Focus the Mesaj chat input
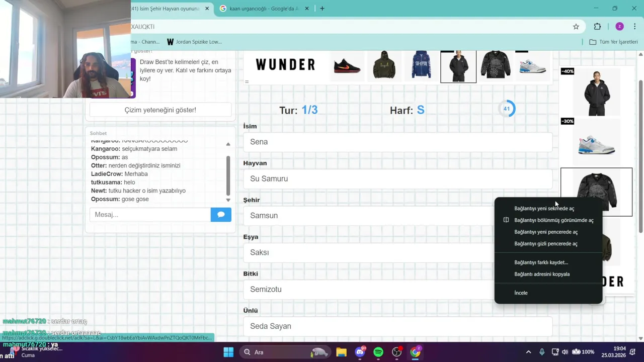 [x=150, y=215]
